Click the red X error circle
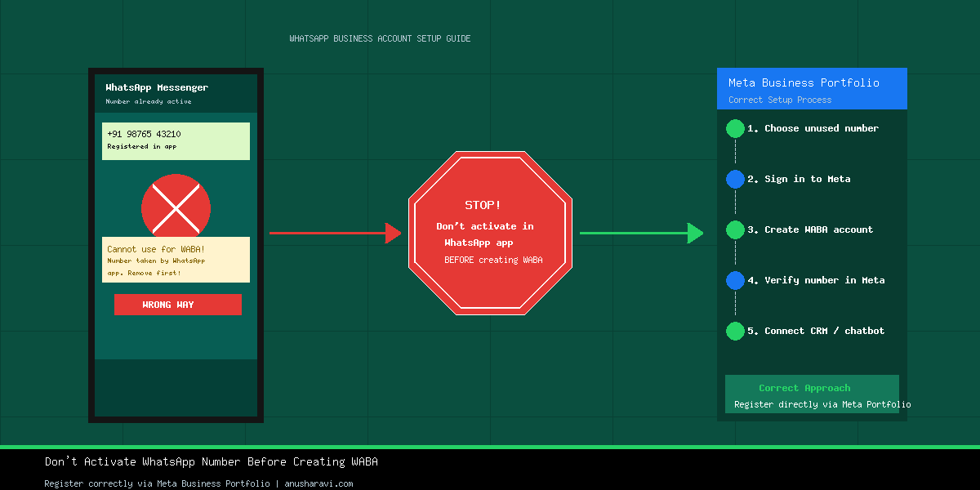 tap(176, 208)
